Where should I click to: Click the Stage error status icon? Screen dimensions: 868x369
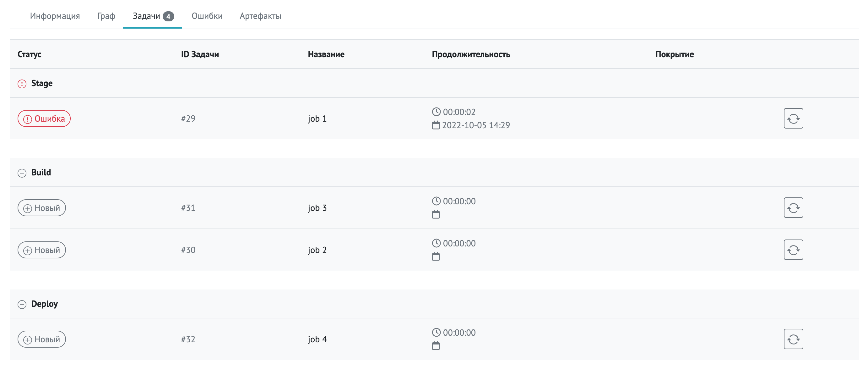click(22, 84)
